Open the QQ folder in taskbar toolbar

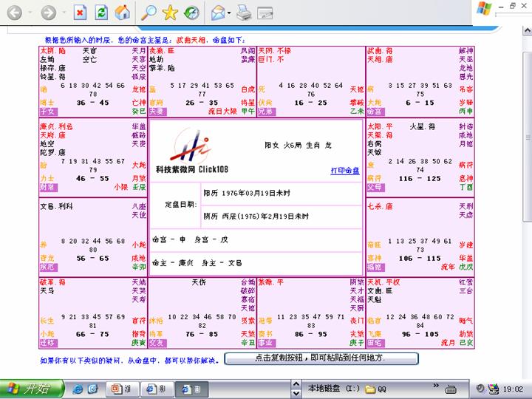point(378,389)
